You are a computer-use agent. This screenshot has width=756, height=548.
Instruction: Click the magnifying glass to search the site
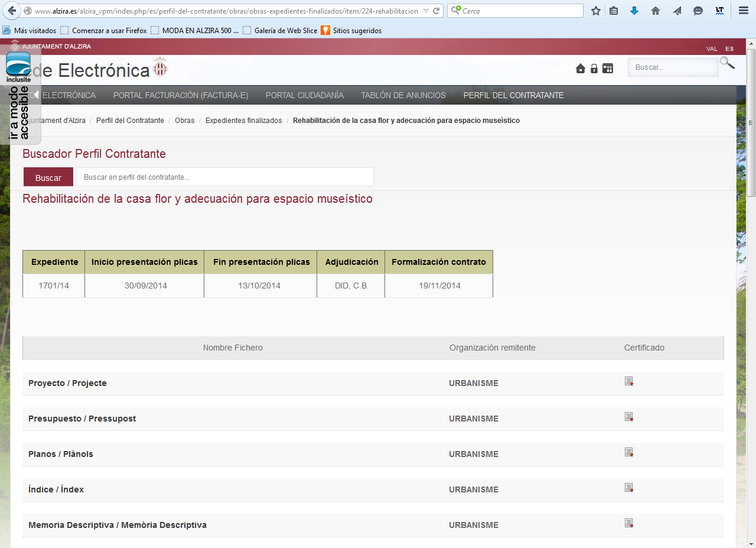tap(727, 63)
